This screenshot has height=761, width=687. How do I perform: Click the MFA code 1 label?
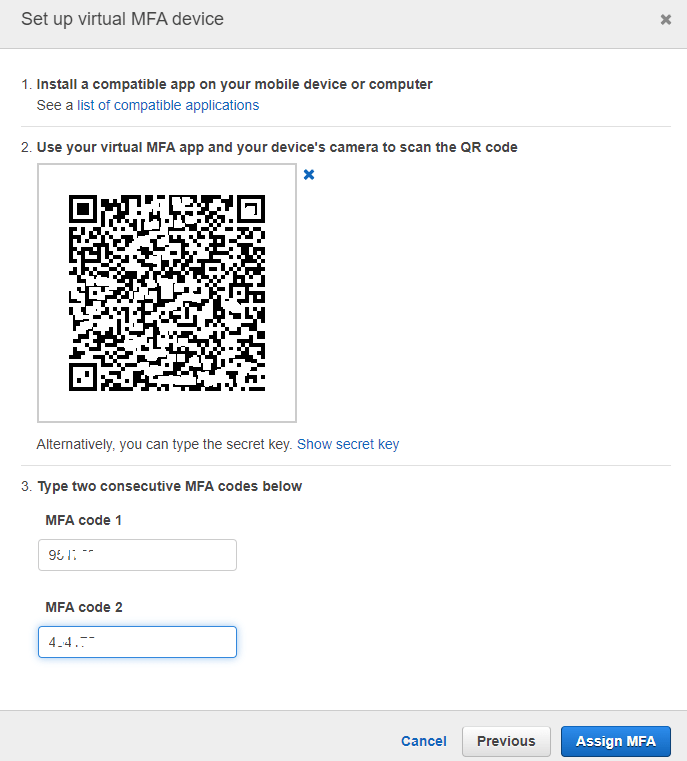click(x=83, y=520)
